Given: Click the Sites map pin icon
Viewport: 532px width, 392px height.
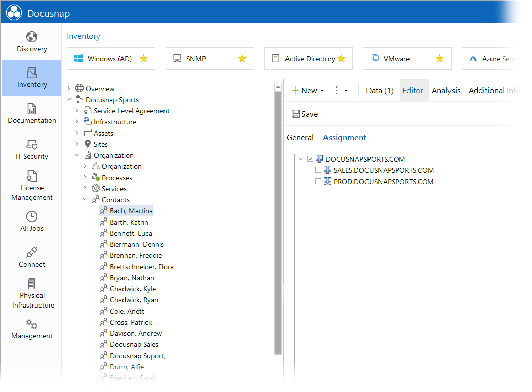Looking at the screenshot, I should 88,144.
